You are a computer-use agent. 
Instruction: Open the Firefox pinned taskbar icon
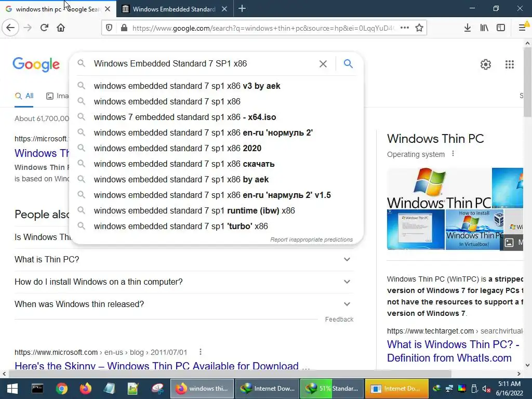(86, 389)
